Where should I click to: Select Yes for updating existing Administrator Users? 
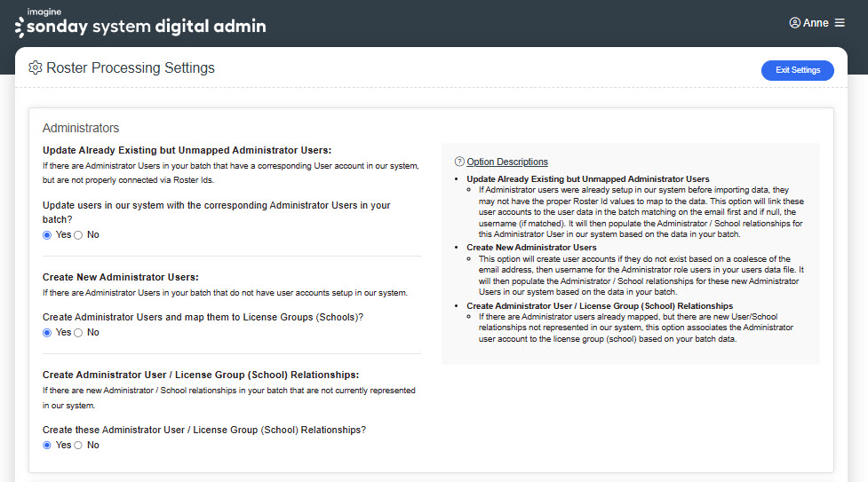pyautogui.click(x=47, y=235)
